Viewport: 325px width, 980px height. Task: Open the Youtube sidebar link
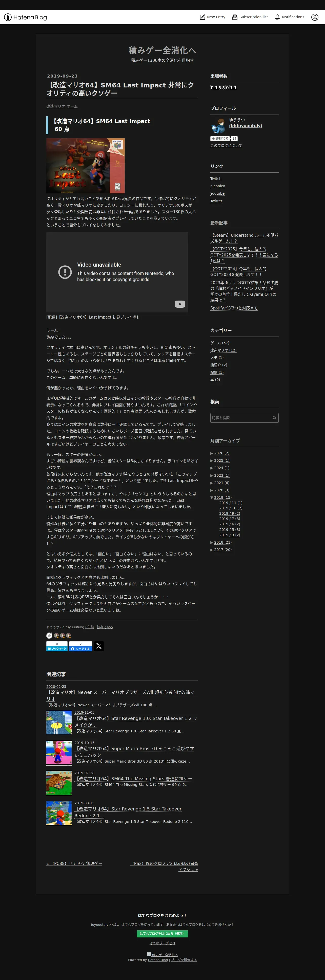point(217,194)
